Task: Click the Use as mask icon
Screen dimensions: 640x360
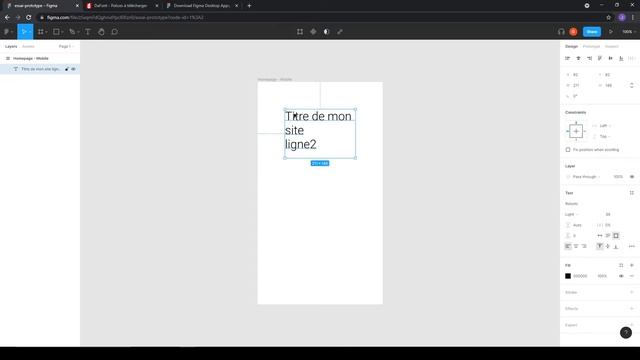Action: (327, 31)
